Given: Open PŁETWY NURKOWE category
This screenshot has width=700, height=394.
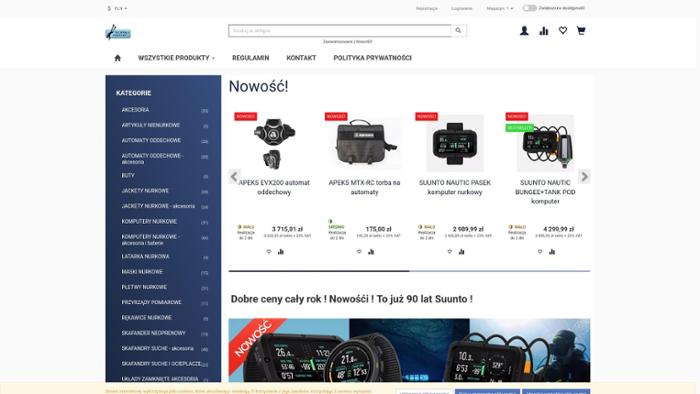Looking at the screenshot, I should click(144, 287).
